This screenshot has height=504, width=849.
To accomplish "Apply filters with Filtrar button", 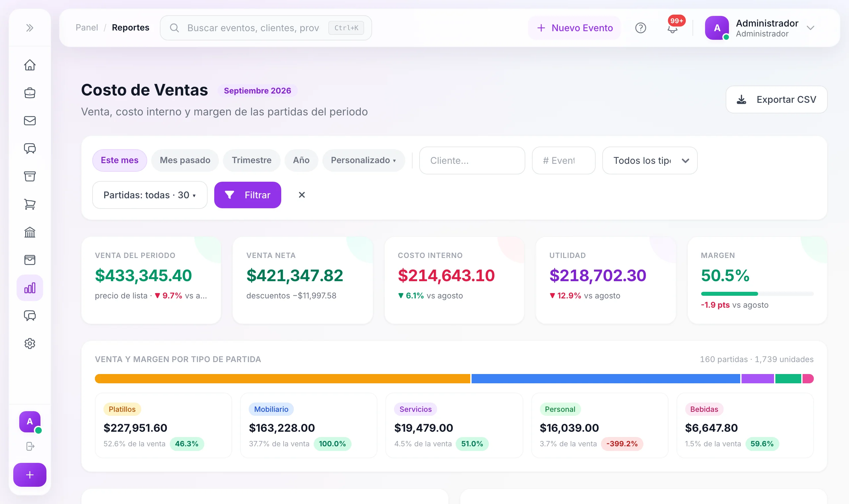I will [x=247, y=195].
